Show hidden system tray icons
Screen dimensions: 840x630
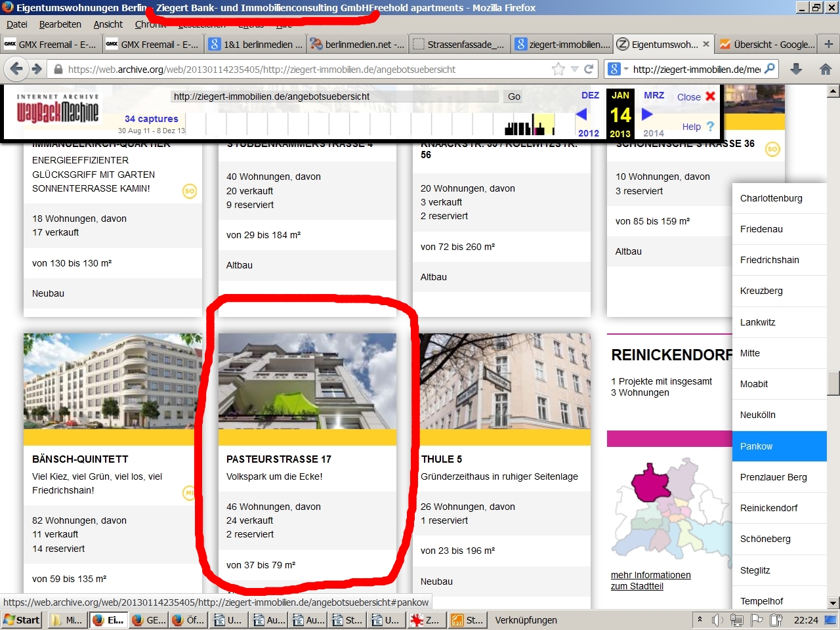(x=700, y=619)
